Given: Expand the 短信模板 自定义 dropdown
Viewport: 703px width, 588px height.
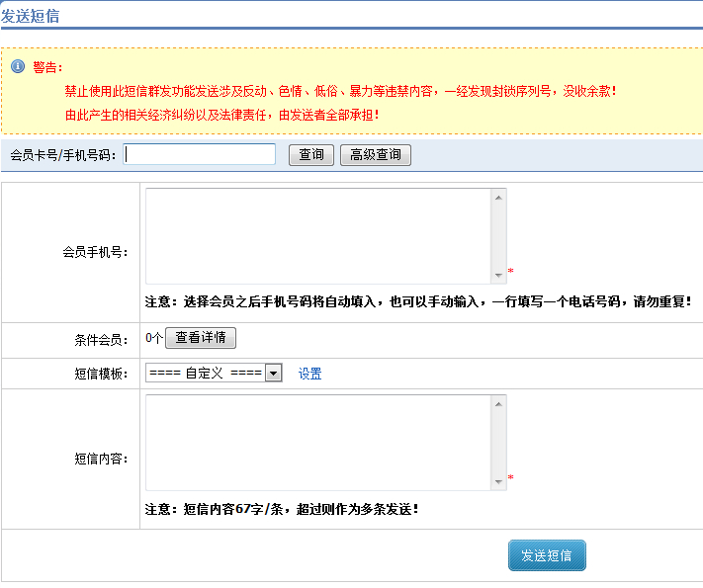Looking at the screenshot, I should click(274, 374).
